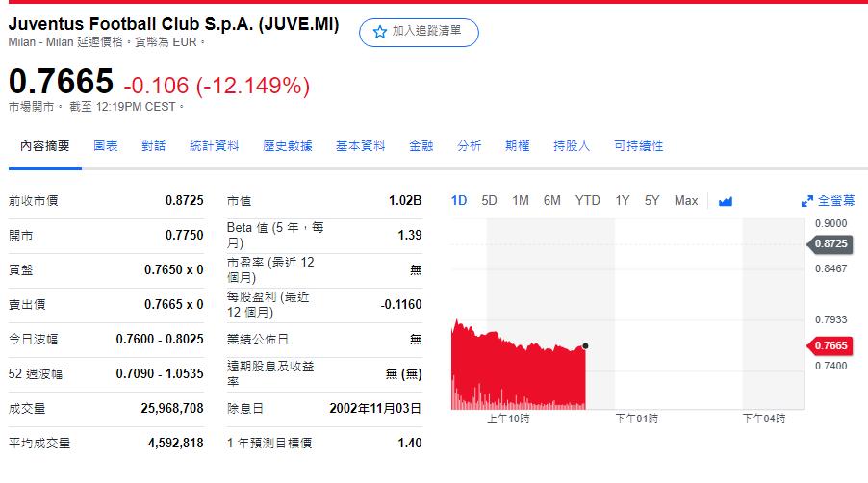Click the 前收市價 value 0.8725
Viewport: 868px width, 483px height.
[x=185, y=200]
